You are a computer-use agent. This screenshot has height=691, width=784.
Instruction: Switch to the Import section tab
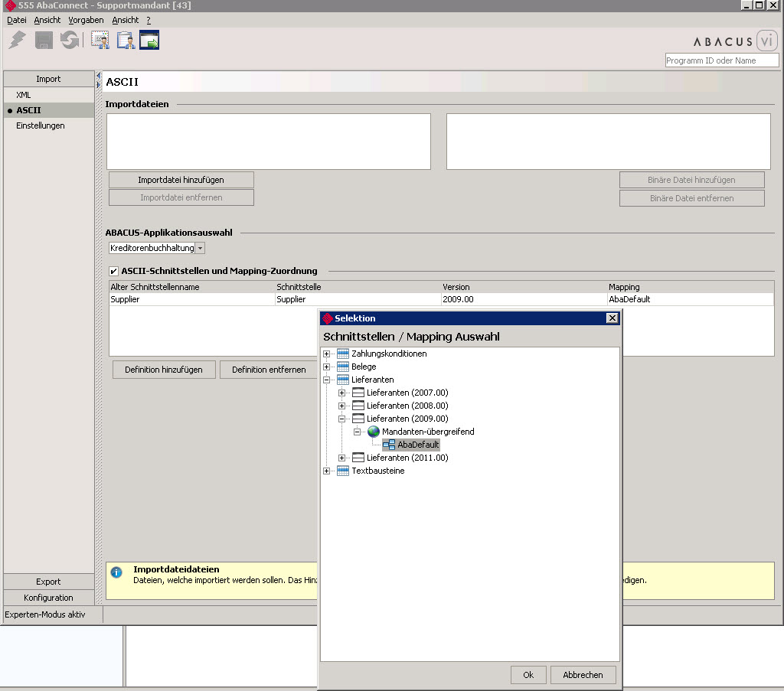(48, 79)
